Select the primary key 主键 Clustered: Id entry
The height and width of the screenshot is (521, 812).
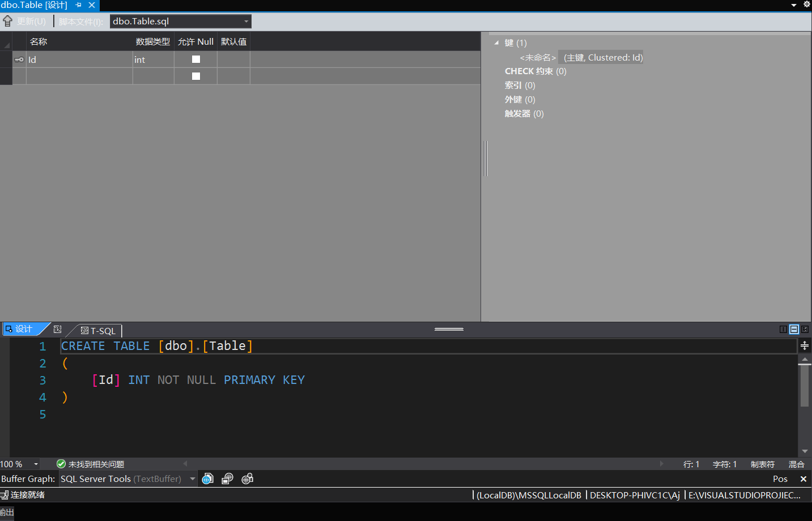(601, 57)
